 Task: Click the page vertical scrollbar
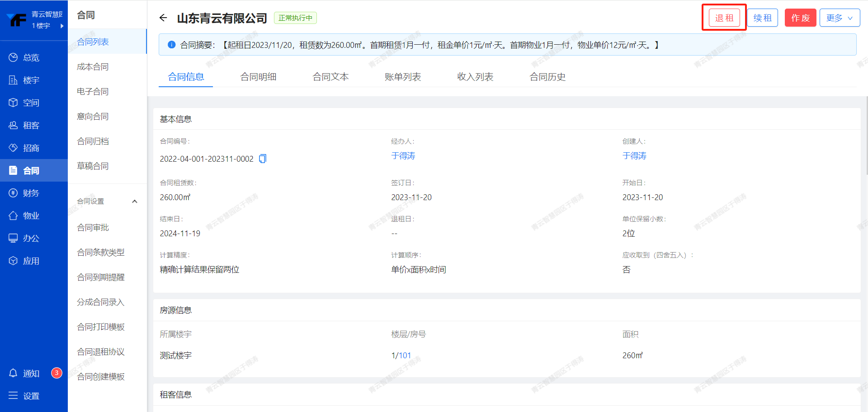click(866, 136)
